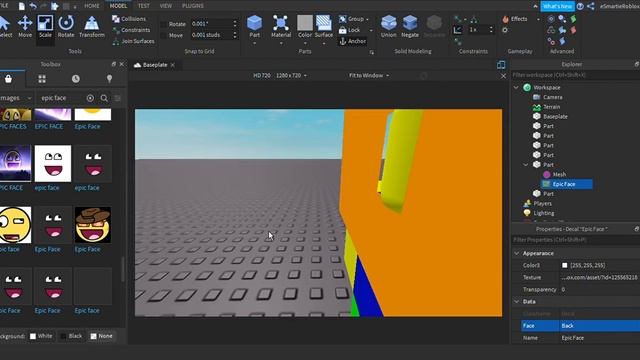This screenshot has height=360, width=640.
Task: Enable the Rotate snap checkbox
Action: (164, 24)
